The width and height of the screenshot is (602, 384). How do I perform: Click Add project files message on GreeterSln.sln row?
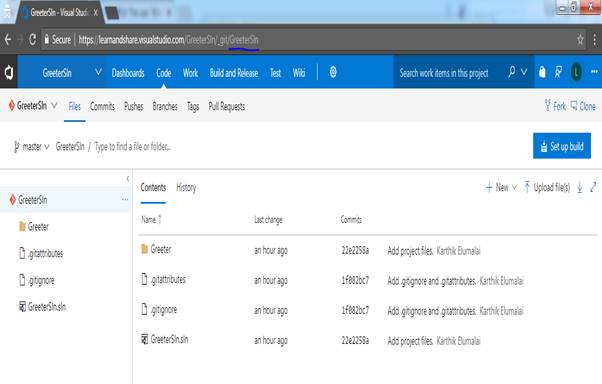410,341
